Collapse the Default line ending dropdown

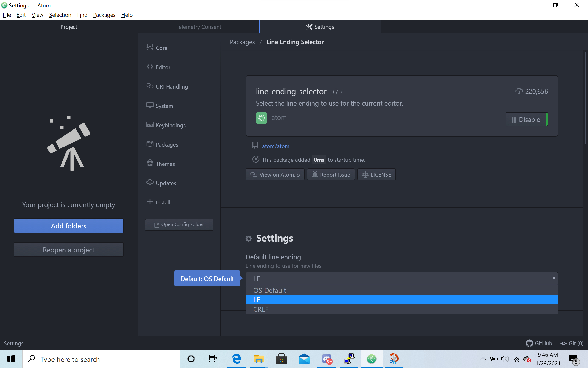(x=402, y=279)
